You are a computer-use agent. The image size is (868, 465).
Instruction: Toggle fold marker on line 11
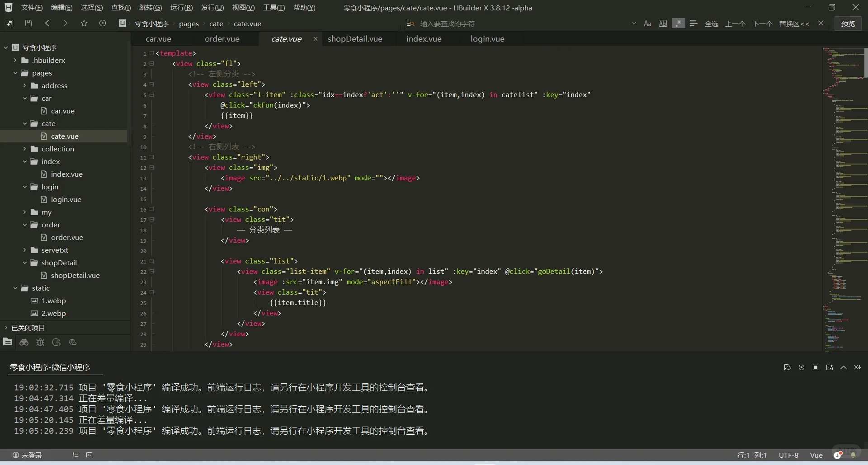click(152, 157)
